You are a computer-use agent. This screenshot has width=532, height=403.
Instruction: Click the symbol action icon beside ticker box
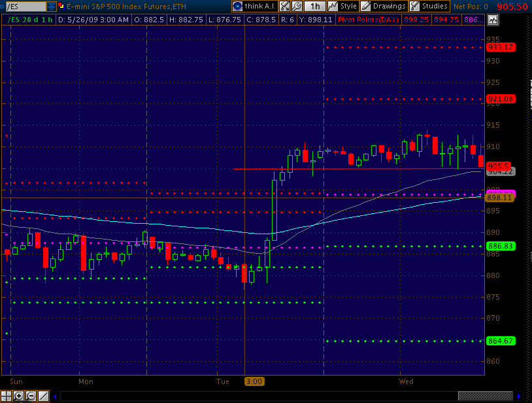tap(61, 6)
